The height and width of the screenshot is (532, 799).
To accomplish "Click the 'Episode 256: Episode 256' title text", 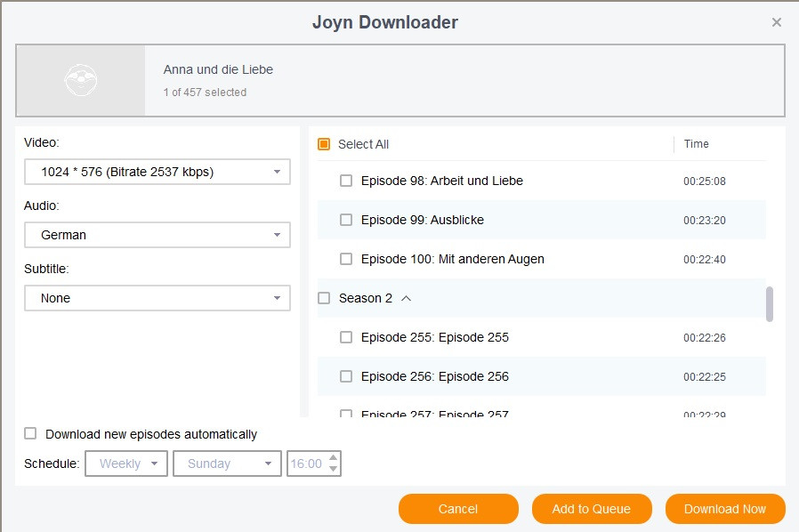I will click(x=435, y=376).
